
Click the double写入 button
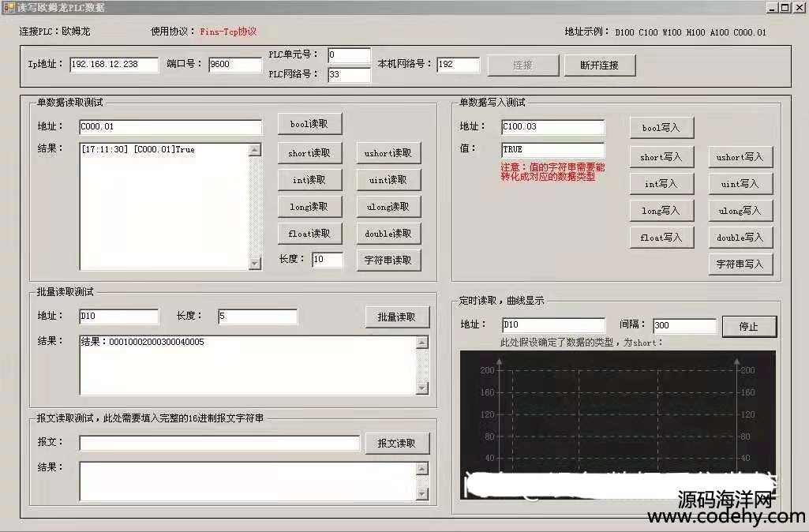coord(740,238)
